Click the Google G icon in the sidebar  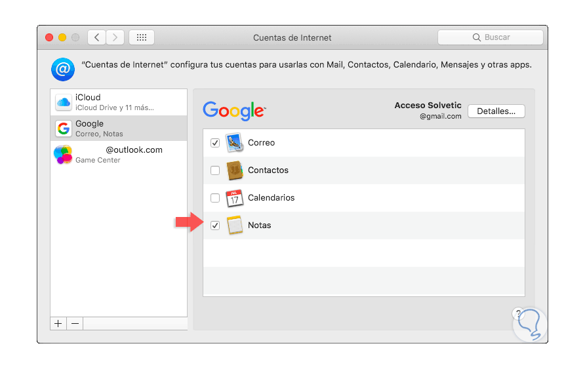point(64,128)
